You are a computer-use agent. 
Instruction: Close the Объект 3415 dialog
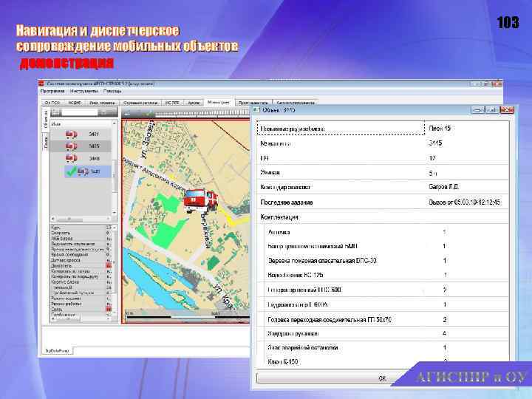coord(507,110)
